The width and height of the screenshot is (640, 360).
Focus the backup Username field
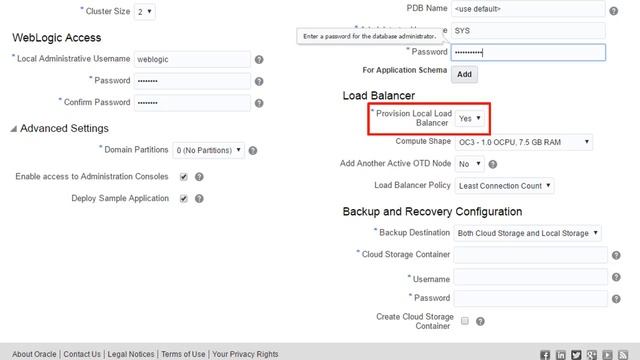531,277
